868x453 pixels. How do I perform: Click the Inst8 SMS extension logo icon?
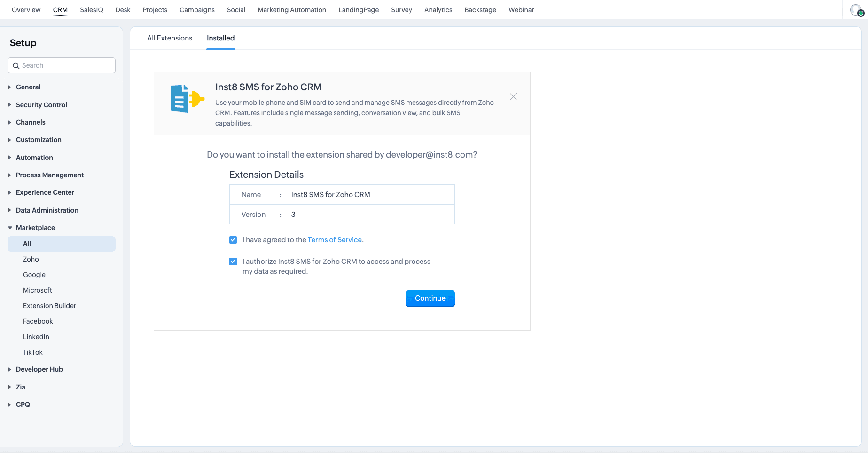(188, 99)
